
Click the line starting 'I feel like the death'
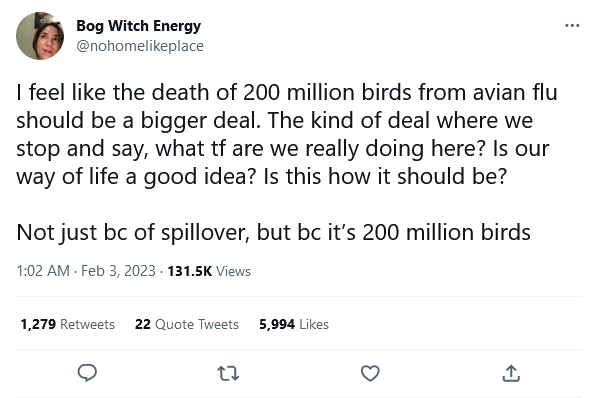(287, 92)
